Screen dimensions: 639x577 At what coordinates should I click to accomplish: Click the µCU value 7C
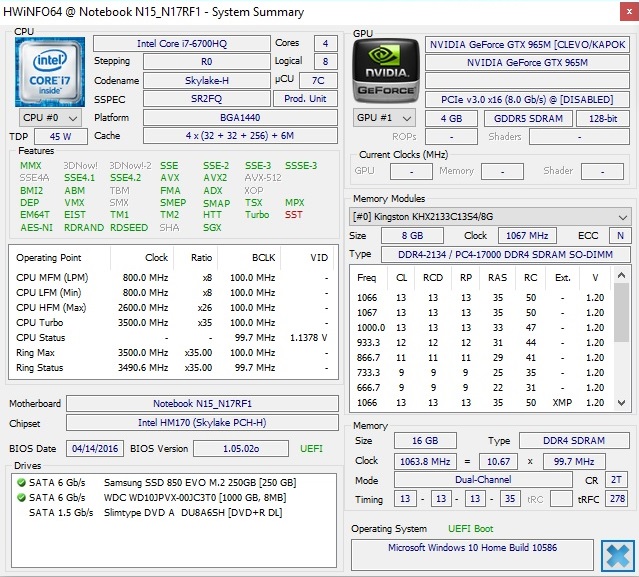[x=318, y=80]
